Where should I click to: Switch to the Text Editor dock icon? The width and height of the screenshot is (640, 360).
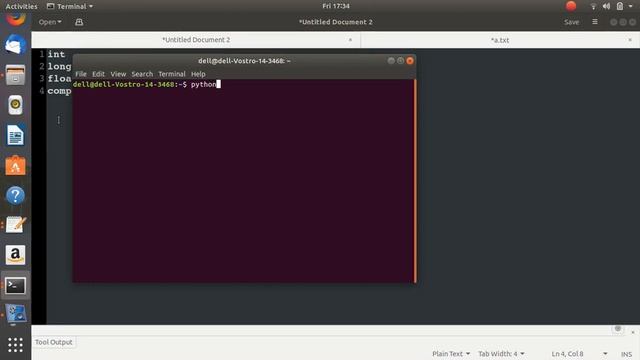(x=16, y=225)
